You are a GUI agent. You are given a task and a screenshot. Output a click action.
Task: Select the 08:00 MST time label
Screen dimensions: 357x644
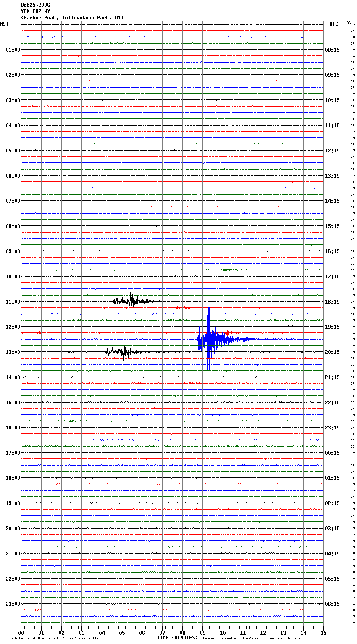[x=13, y=226]
